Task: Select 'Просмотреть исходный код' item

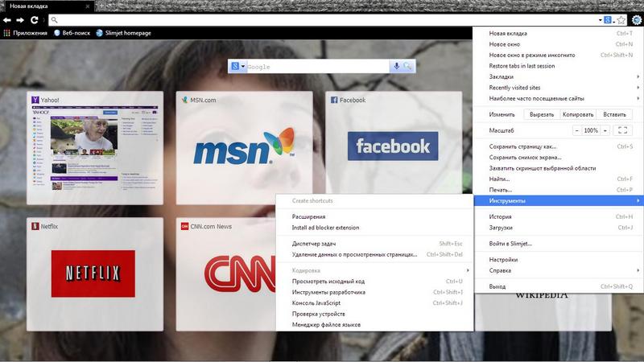Action: 374,281
